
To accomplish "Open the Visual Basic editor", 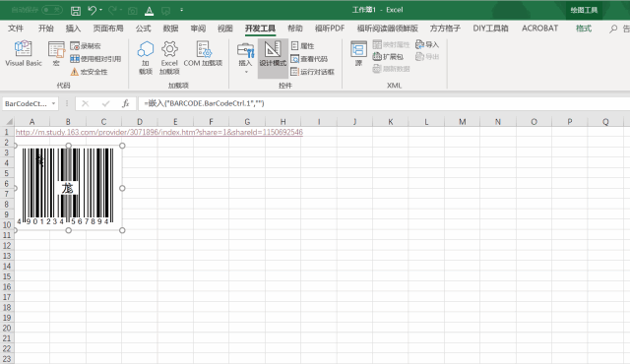I will [x=24, y=54].
